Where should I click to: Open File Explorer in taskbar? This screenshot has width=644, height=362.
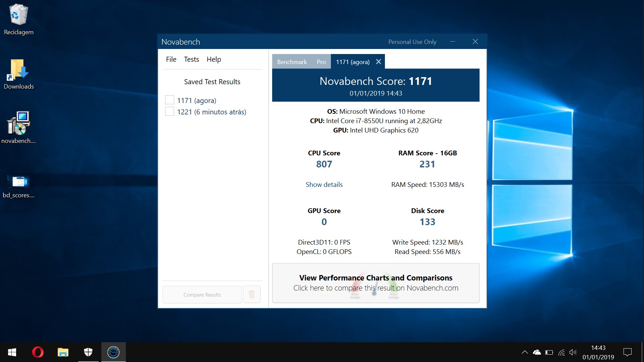pyautogui.click(x=63, y=352)
